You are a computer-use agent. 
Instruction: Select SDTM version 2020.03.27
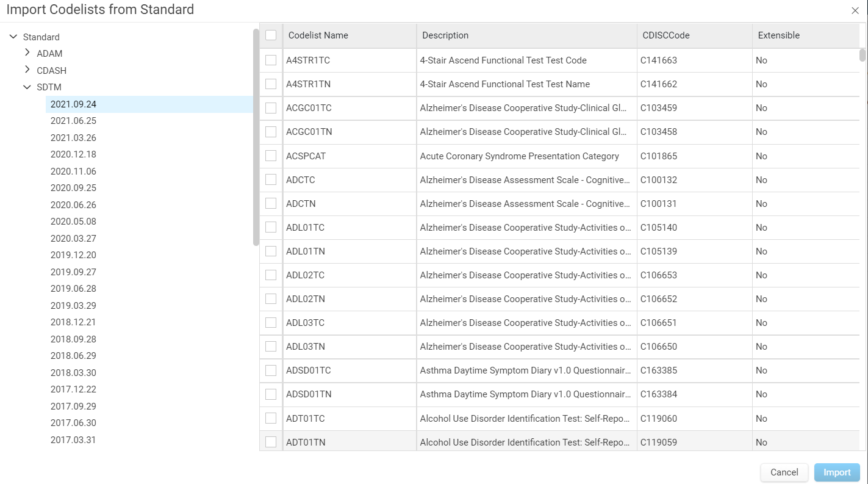[x=73, y=239]
